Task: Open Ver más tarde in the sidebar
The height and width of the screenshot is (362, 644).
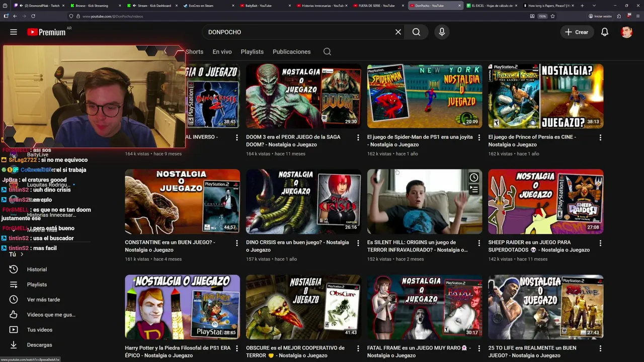Action: 43,300
